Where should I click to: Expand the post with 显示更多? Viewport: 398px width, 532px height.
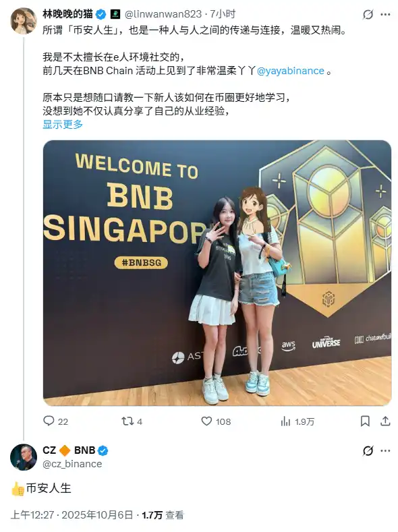coord(63,124)
